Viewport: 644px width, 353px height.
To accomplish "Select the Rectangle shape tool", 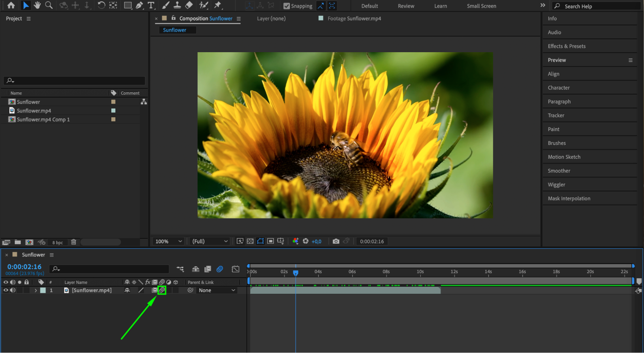I will (128, 5).
